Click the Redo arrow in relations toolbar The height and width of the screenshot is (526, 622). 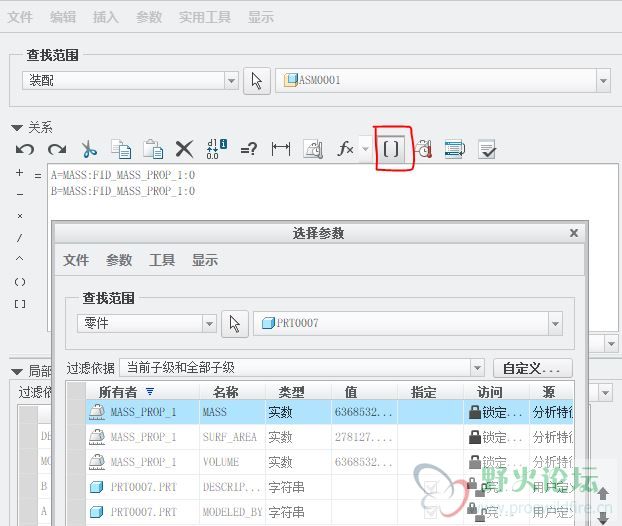57,150
